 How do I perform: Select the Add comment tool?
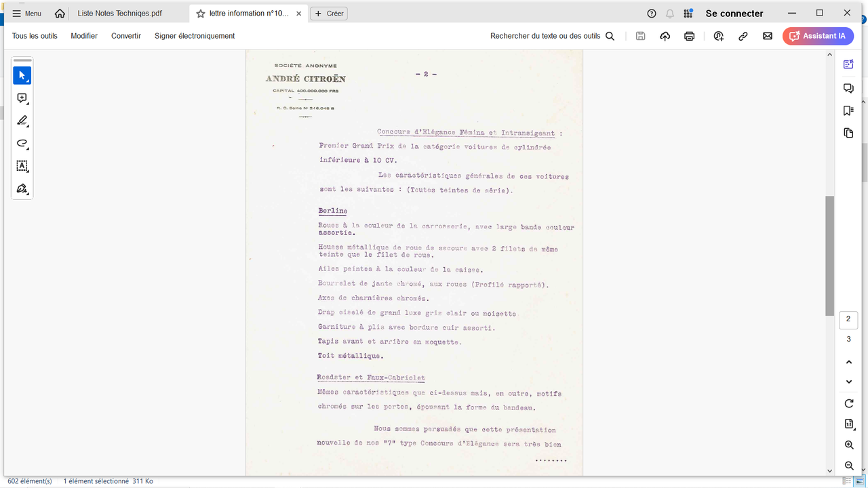coord(22,98)
